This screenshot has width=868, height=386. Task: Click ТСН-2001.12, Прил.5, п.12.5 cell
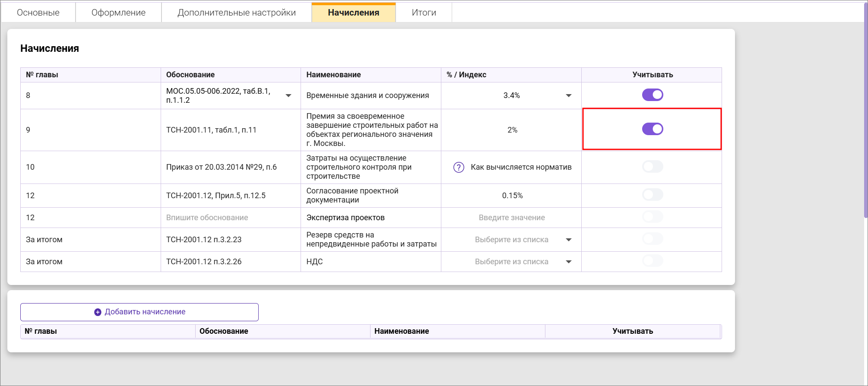pyautogui.click(x=231, y=196)
